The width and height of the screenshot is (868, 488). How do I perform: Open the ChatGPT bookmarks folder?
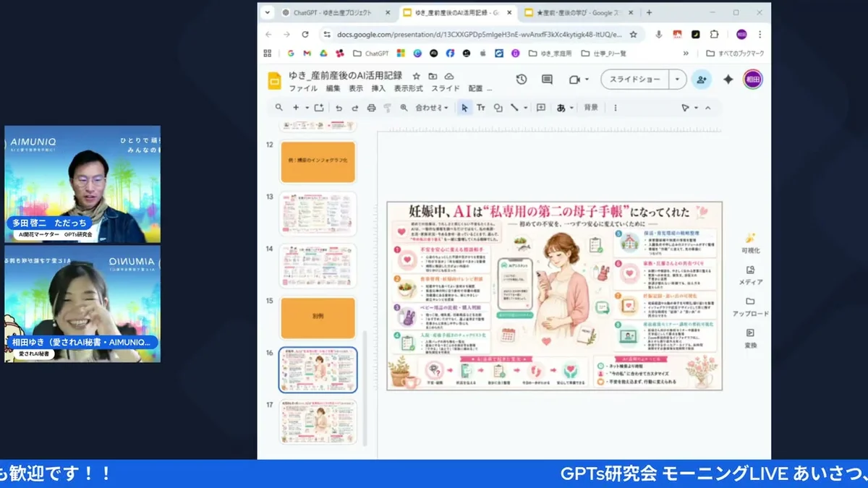point(370,53)
